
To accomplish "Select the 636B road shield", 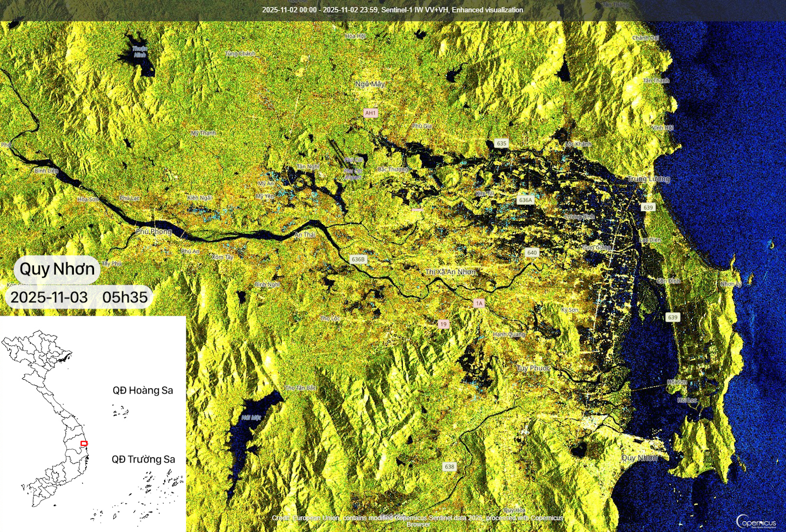I will [x=358, y=259].
